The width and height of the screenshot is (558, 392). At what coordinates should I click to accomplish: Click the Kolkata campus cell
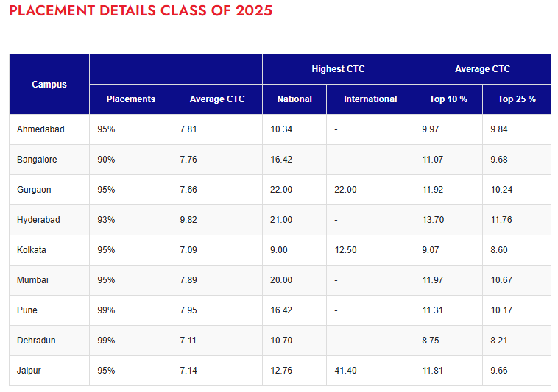point(32,250)
